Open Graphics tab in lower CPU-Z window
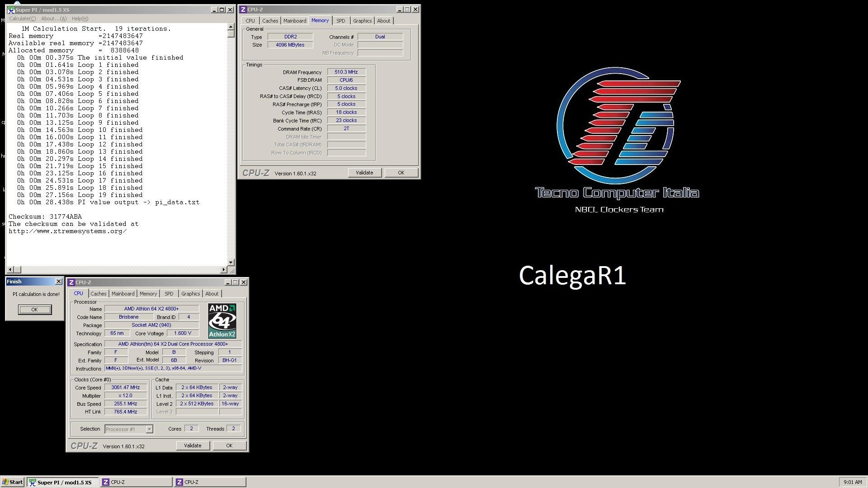Screen dimensions: 868x488 coord(190,294)
